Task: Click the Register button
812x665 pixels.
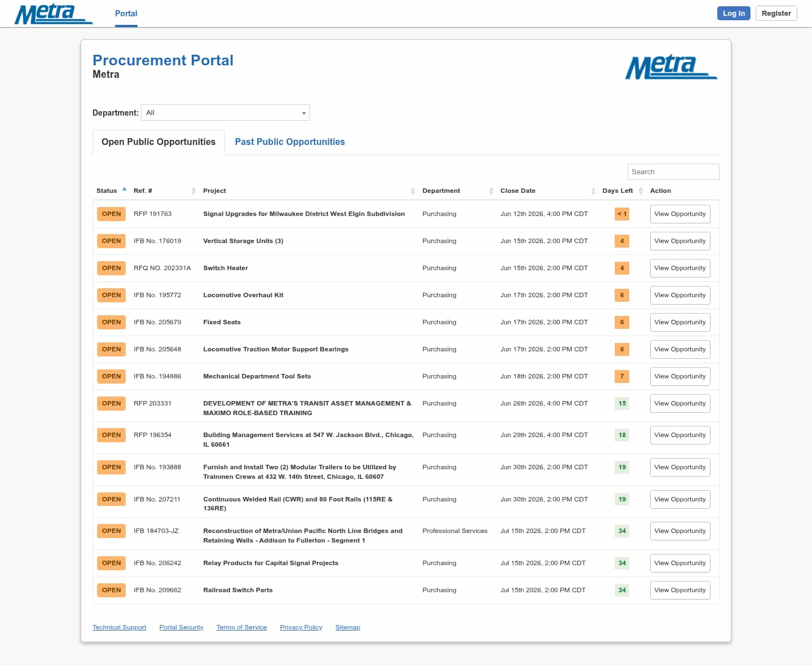Action: click(776, 14)
